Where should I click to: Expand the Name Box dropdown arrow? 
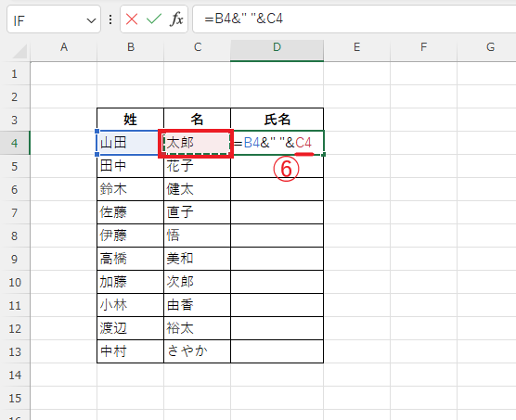pyautogui.click(x=91, y=21)
